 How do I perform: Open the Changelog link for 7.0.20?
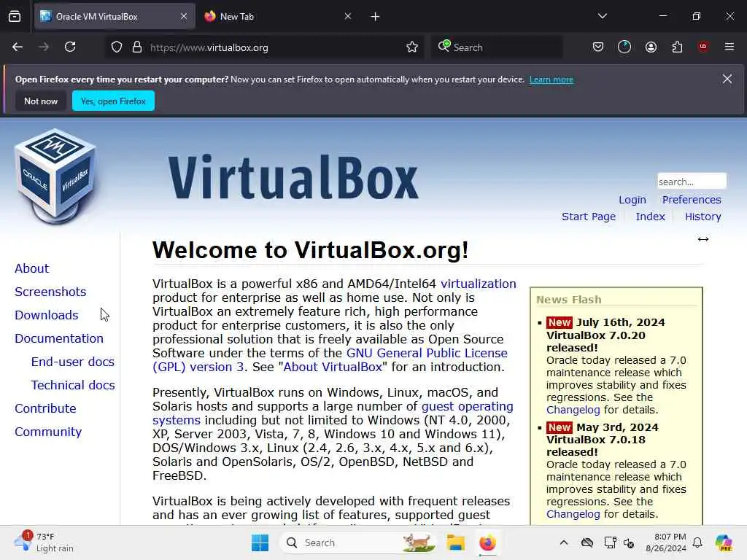coord(573,410)
